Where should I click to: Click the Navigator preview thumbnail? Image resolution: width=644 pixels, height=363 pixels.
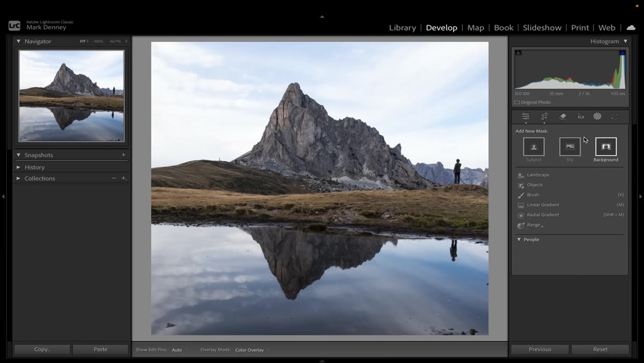pyautogui.click(x=71, y=96)
